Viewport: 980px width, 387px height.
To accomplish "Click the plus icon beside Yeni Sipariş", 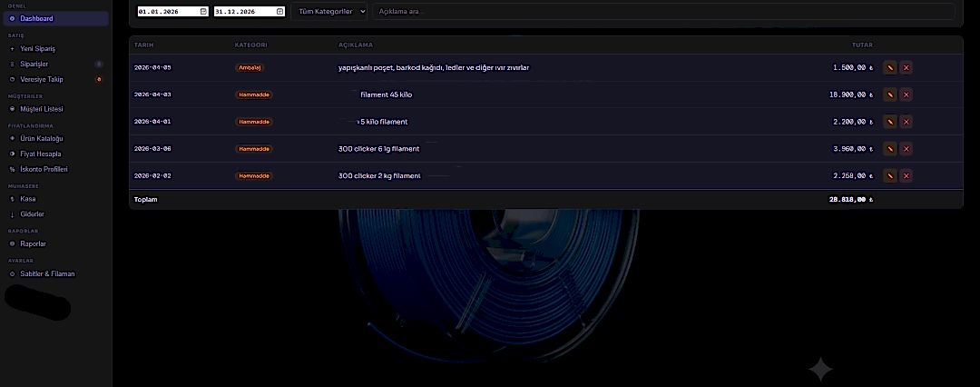I will coord(12,49).
